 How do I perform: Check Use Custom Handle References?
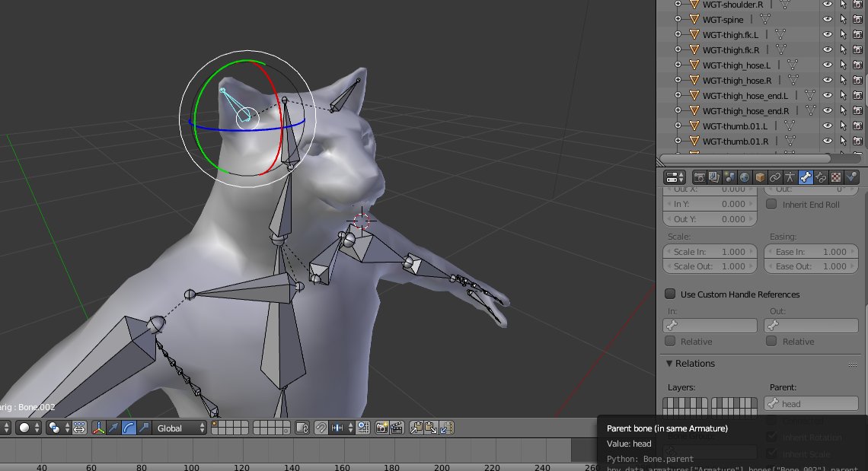671,294
